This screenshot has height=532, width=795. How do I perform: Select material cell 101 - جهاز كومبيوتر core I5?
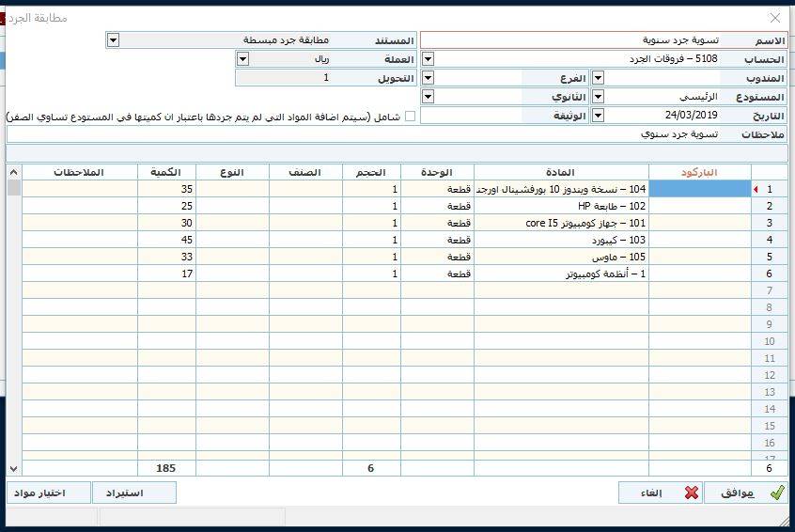point(561,223)
